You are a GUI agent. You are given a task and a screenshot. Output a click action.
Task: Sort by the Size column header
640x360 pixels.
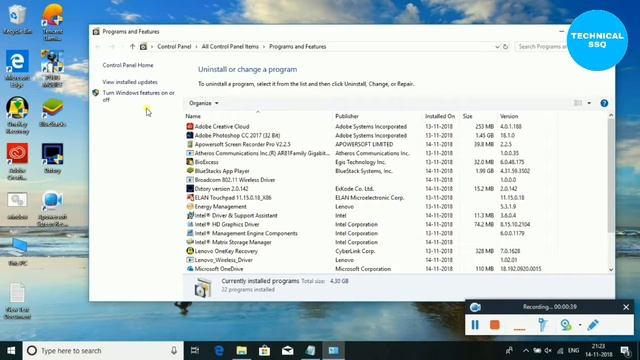(468, 116)
